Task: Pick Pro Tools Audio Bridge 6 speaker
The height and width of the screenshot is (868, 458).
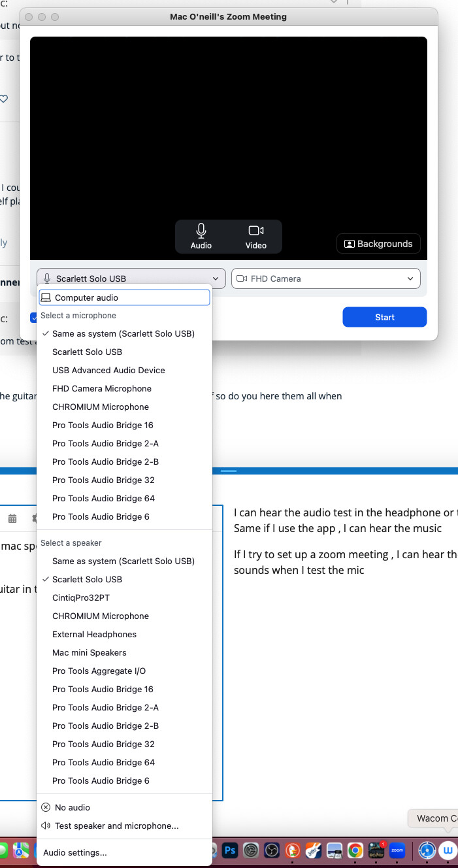Action: 124,780
